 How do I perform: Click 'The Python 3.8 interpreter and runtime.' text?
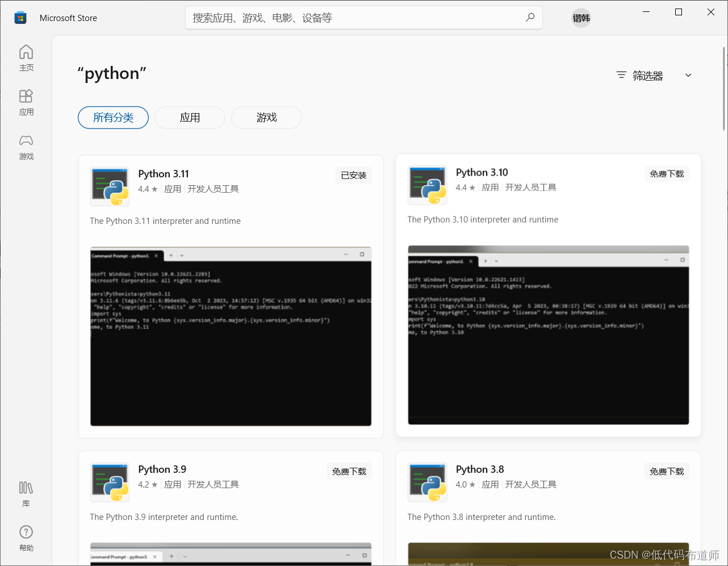tap(482, 517)
